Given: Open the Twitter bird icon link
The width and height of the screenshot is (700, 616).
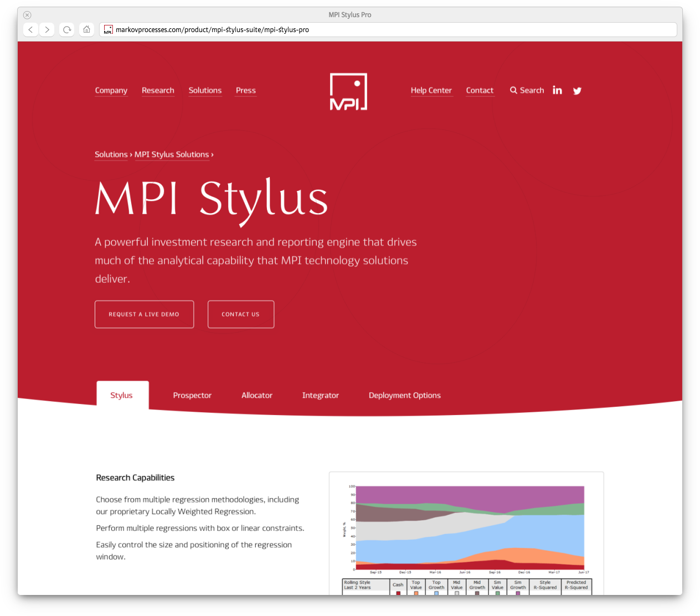Looking at the screenshot, I should coord(577,91).
